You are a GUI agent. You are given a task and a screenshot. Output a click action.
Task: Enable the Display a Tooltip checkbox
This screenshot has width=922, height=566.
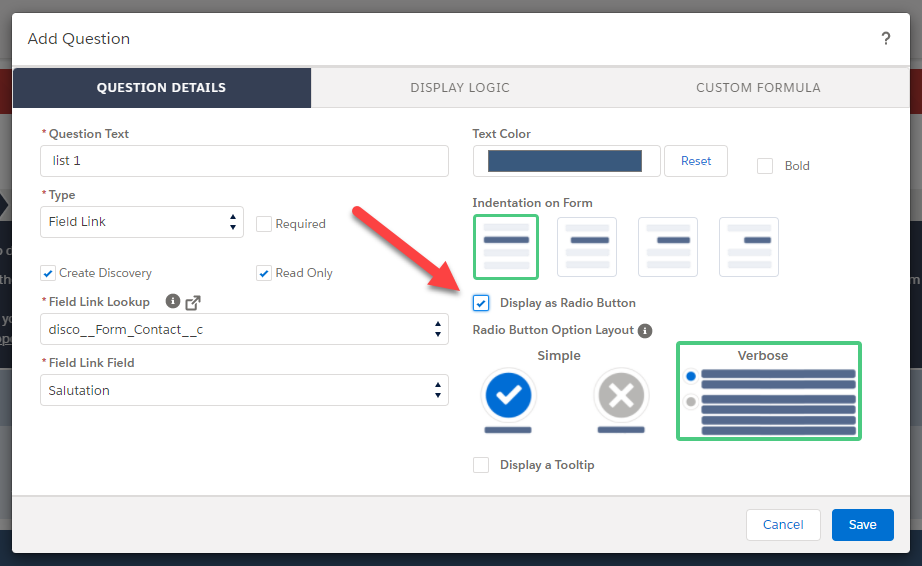click(481, 465)
